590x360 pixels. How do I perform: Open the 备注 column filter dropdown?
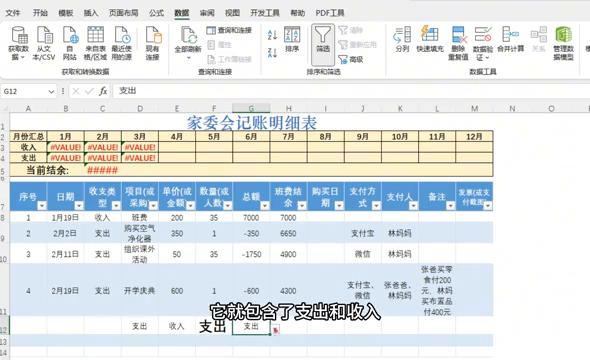tap(450, 205)
